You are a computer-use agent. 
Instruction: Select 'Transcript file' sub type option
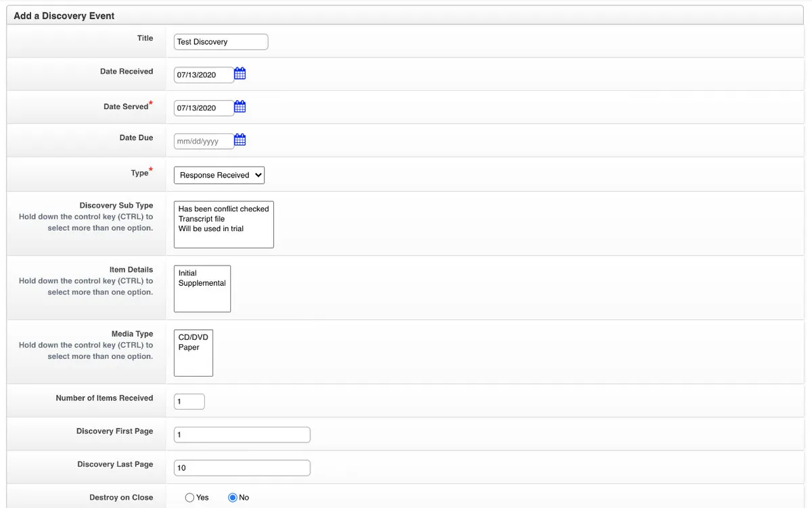coord(202,219)
